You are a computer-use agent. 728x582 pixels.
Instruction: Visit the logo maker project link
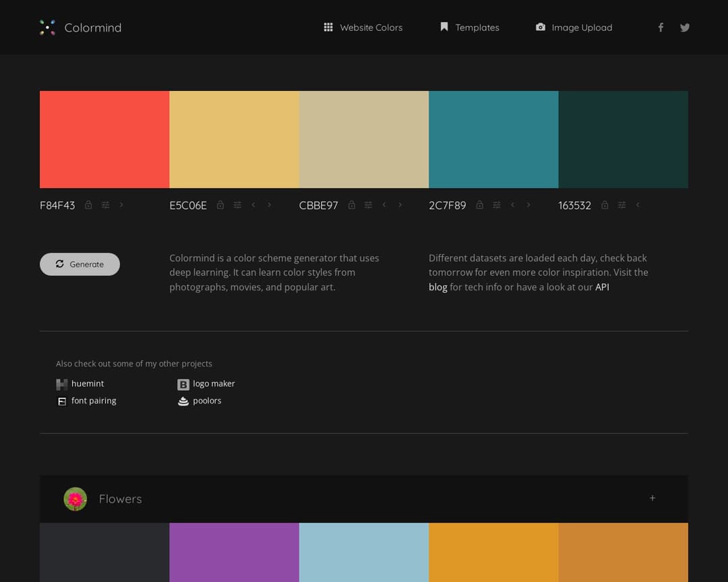tap(214, 383)
